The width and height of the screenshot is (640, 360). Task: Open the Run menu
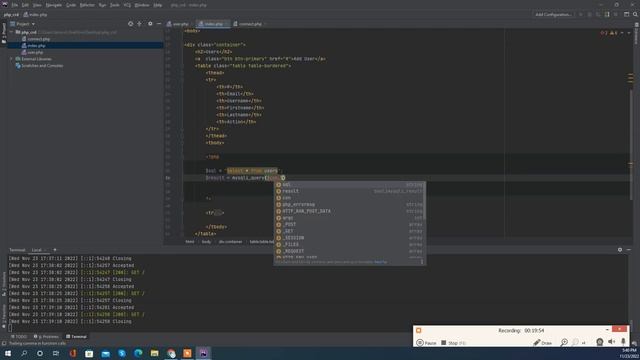(102, 5)
